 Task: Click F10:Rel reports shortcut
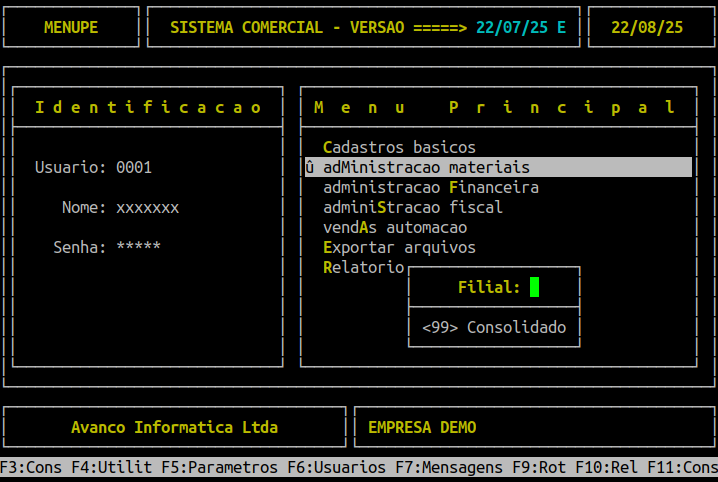pyautogui.click(x=607, y=467)
